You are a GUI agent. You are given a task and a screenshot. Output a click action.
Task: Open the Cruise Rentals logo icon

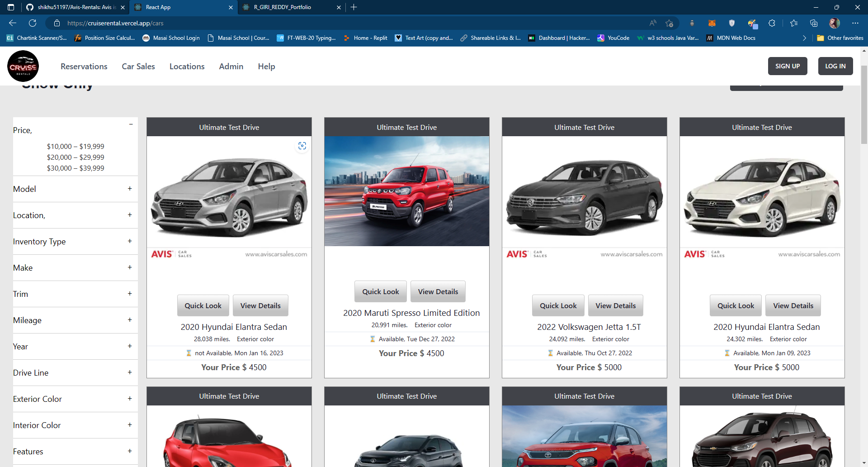pos(23,66)
